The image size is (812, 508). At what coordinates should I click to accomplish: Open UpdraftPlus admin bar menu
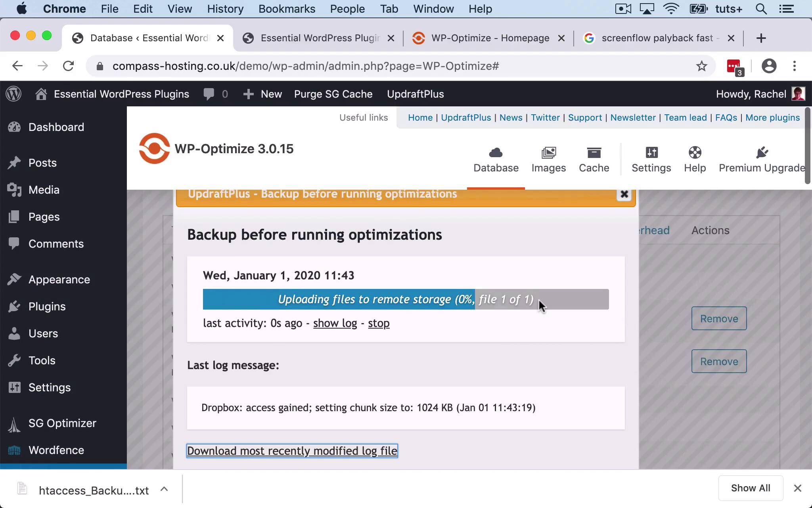[x=415, y=94]
